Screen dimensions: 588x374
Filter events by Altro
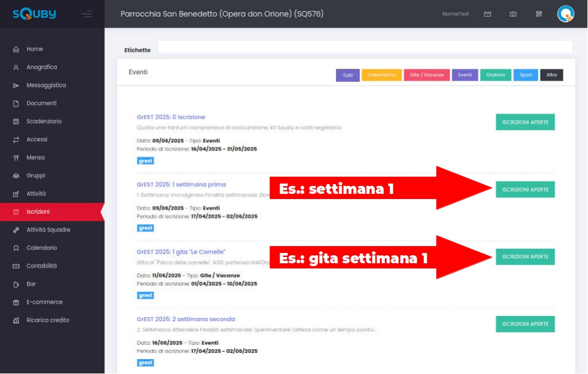(x=552, y=75)
